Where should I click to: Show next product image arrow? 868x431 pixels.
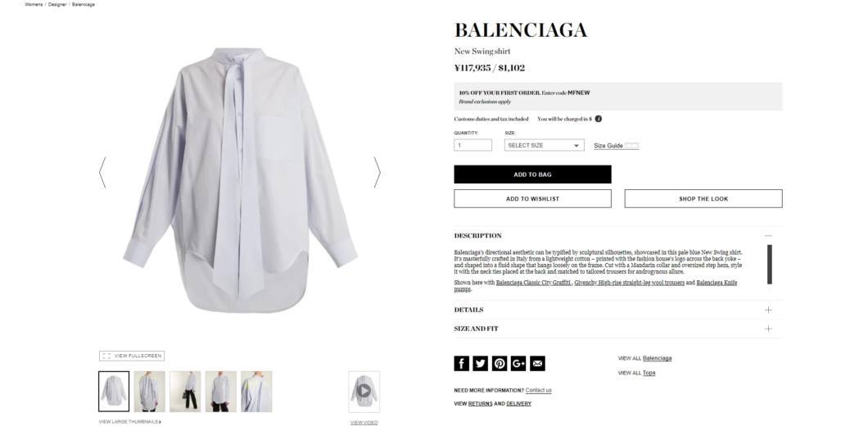[377, 172]
